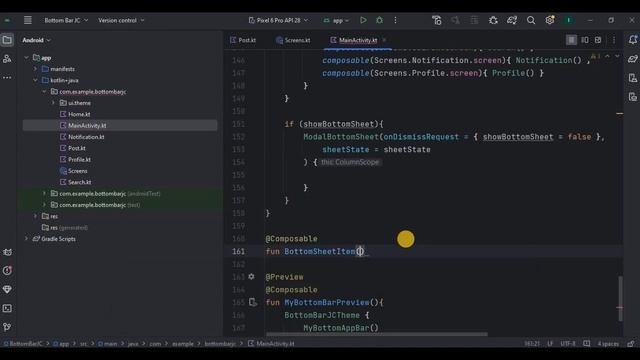Switch editor to Split view
The width and height of the screenshot is (640, 360).
[x=585, y=40]
